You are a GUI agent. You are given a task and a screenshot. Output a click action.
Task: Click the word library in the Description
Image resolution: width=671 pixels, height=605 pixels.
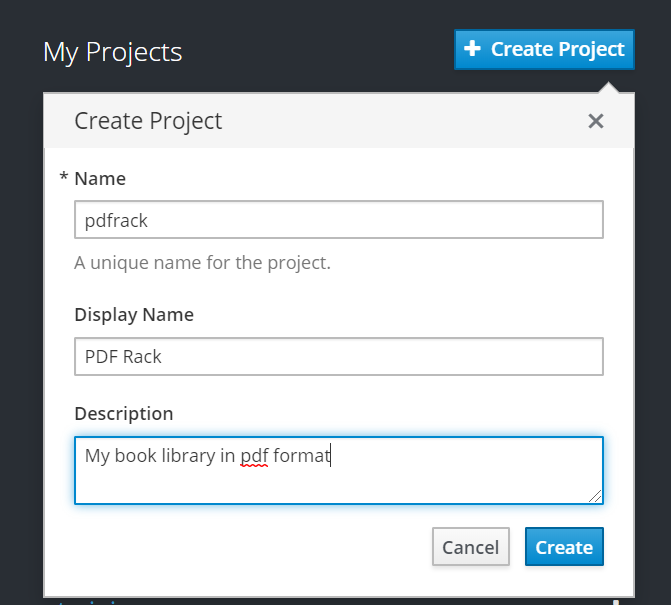tap(189, 457)
